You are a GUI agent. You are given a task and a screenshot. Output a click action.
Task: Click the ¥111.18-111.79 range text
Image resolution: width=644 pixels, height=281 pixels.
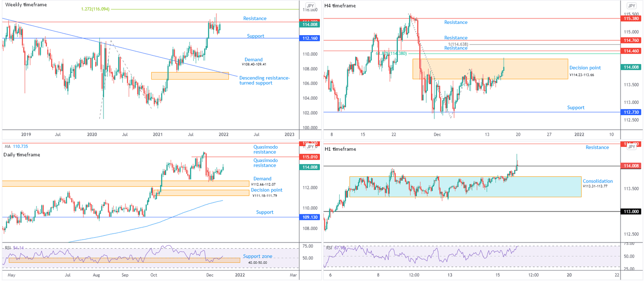tap(265, 196)
